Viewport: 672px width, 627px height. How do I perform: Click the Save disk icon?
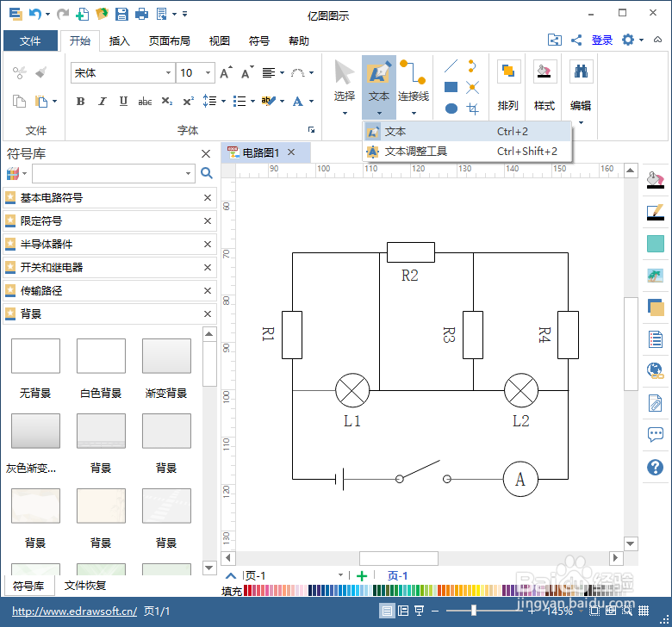[121, 14]
